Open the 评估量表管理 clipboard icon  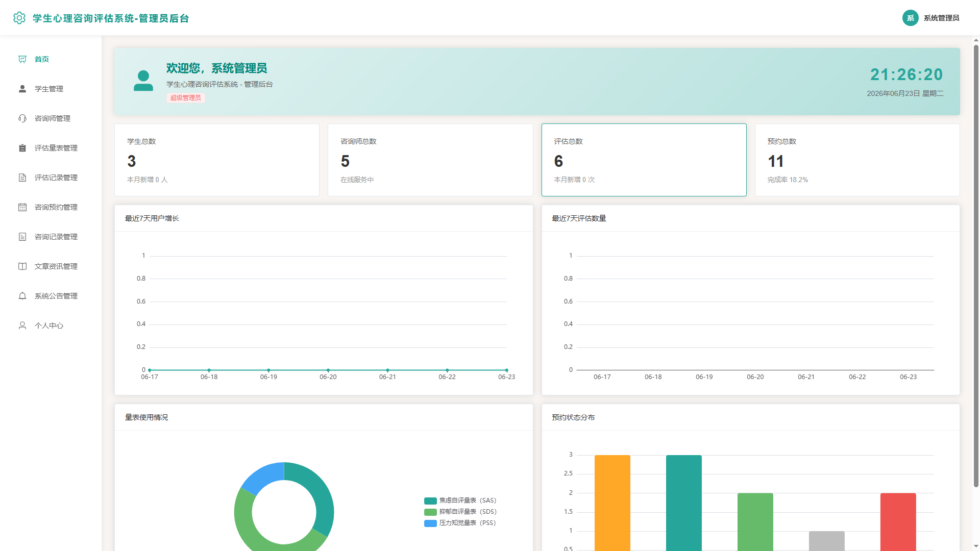click(22, 148)
